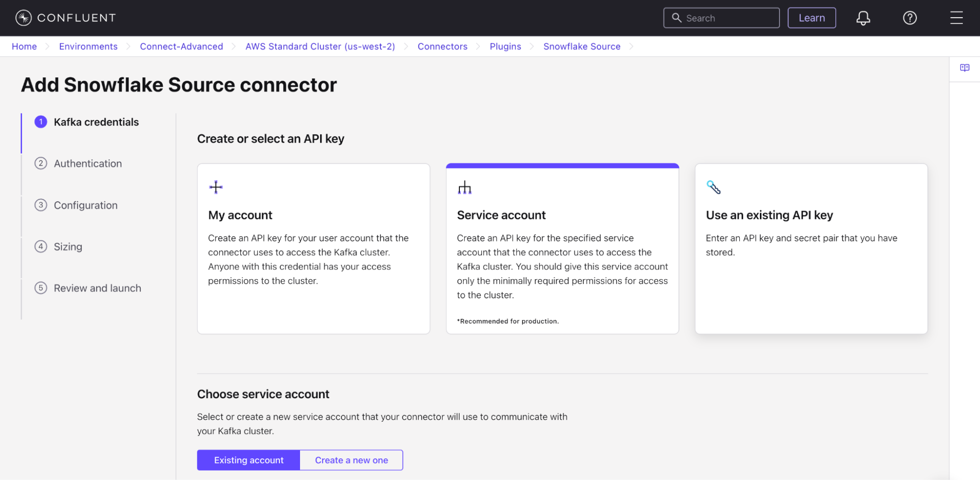Image resolution: width=980 pixels, height=480 pixels.
Task: Click the step 3 number circle
Action: [41, 205]
